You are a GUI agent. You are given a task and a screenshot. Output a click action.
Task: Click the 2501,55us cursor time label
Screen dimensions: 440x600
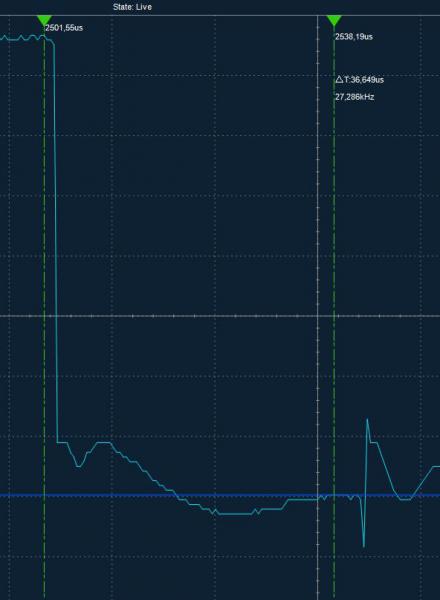pyautogui.click(x=64, y=28)
